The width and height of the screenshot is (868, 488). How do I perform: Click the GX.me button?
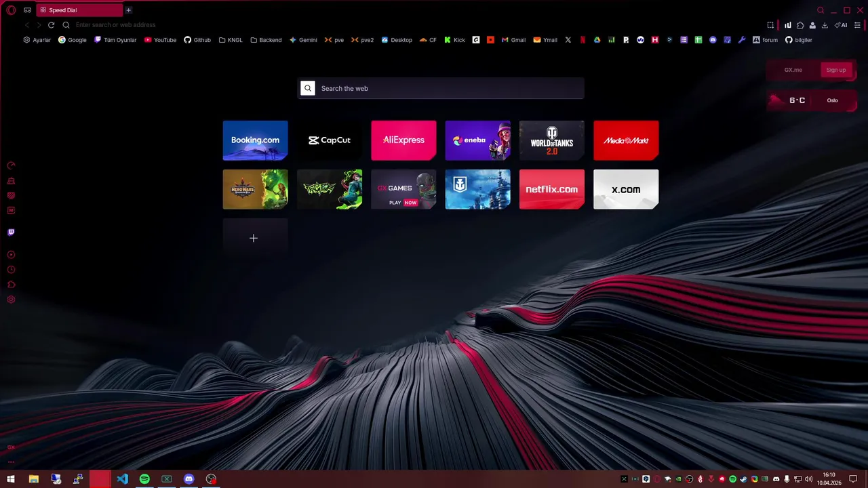coord(793,70)
